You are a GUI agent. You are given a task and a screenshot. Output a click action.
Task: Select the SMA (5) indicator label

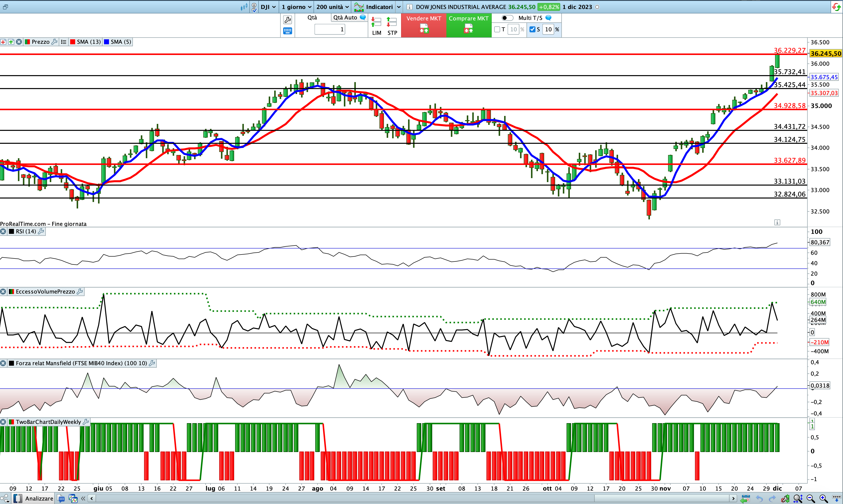[117, 42]
